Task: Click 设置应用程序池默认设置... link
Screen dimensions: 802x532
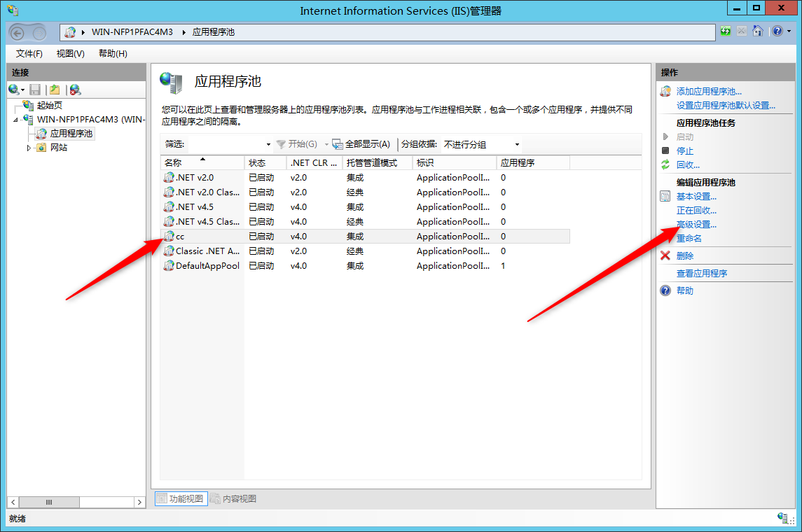Action: pyautogui.click(x=726, y=105)
